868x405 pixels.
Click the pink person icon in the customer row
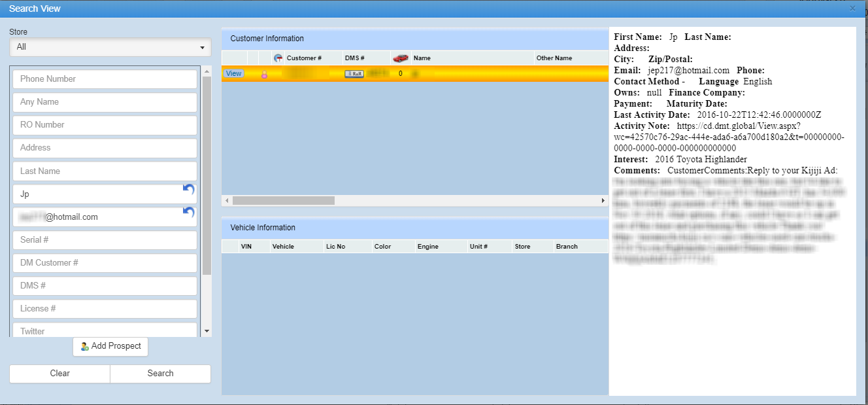[x=265, y=74]
